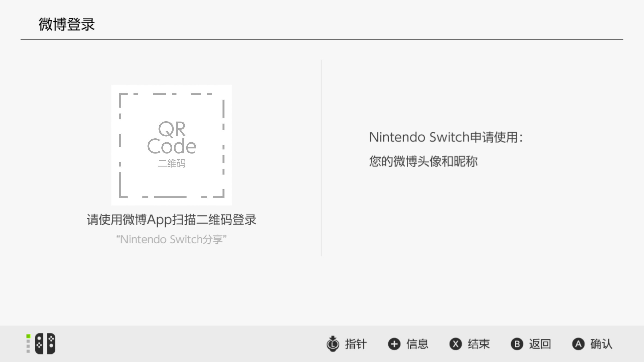Select the 指针 pointer label
Viewport: 644px width, 362px height.
(356, 344)
